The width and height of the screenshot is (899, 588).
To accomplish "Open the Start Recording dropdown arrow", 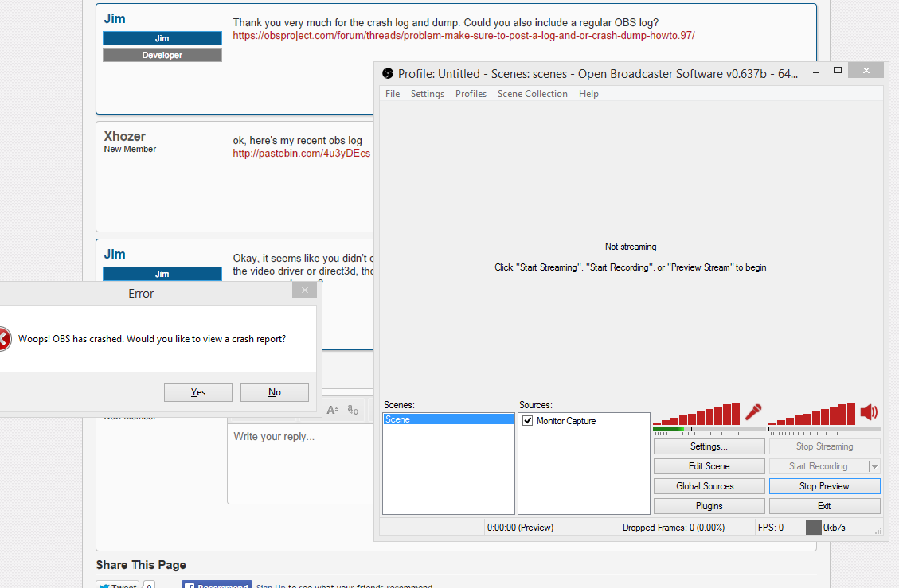I will coord(874,466).
